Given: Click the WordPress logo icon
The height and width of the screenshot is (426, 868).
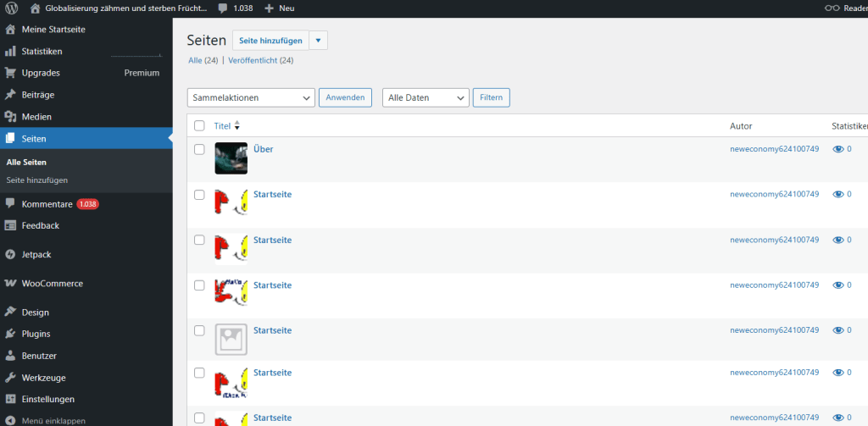Looking at the screenshot, I should coord(11,8).
